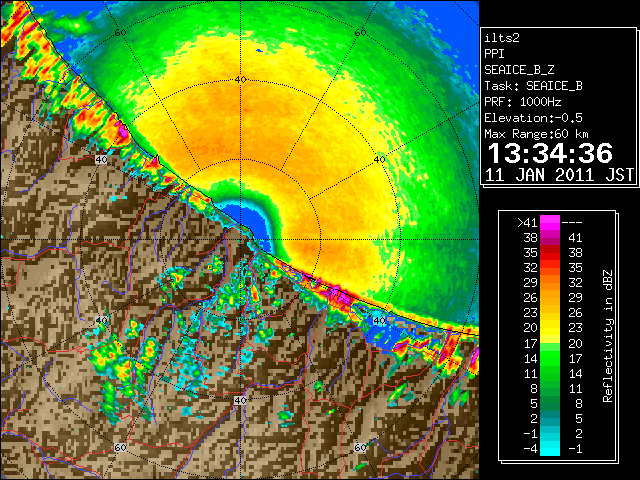640x480 pixels.
Task: Click the '40' range label directly north of radar
Action: pyautogui.click(x=240, y=80)
